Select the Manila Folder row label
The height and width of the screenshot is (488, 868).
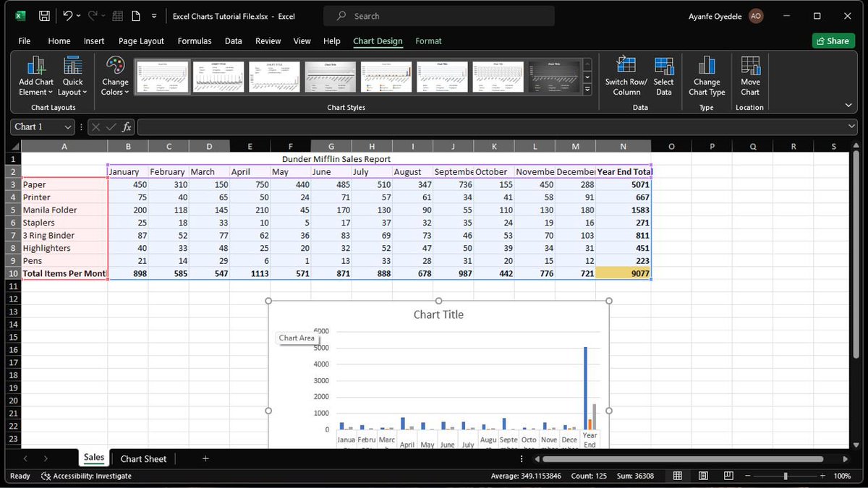coord(65,210)
